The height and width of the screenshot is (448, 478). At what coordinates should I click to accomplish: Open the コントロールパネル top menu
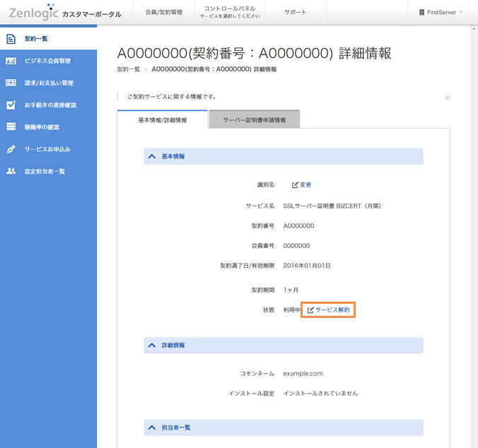pos(230,13)
